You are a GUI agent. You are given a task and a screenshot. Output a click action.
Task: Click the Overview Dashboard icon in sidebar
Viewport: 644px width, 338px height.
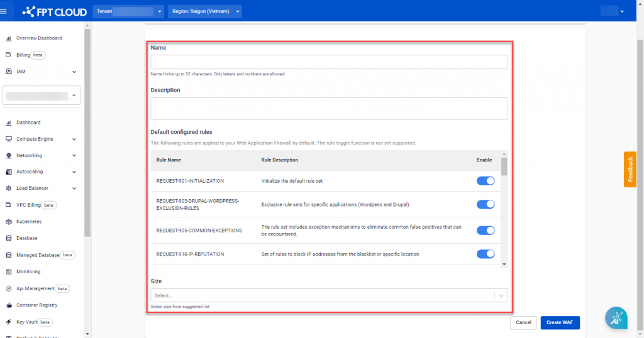coord(9,38)
